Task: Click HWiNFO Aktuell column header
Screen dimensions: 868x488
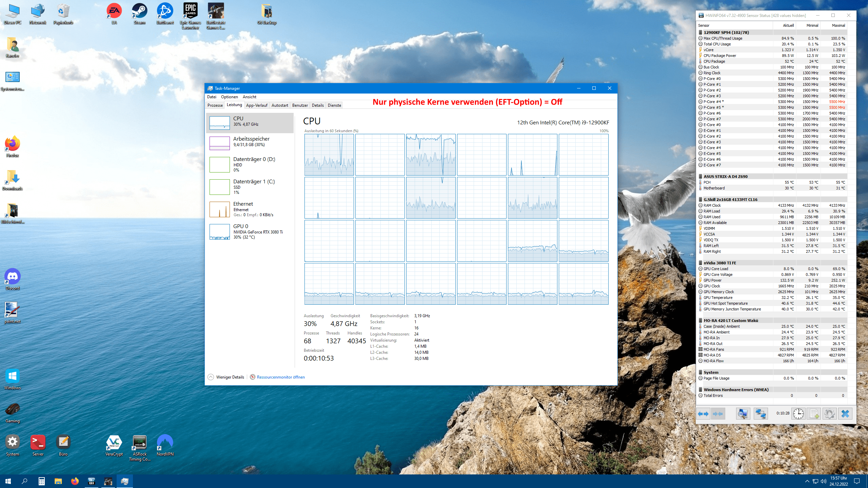Action: point(785,25)
